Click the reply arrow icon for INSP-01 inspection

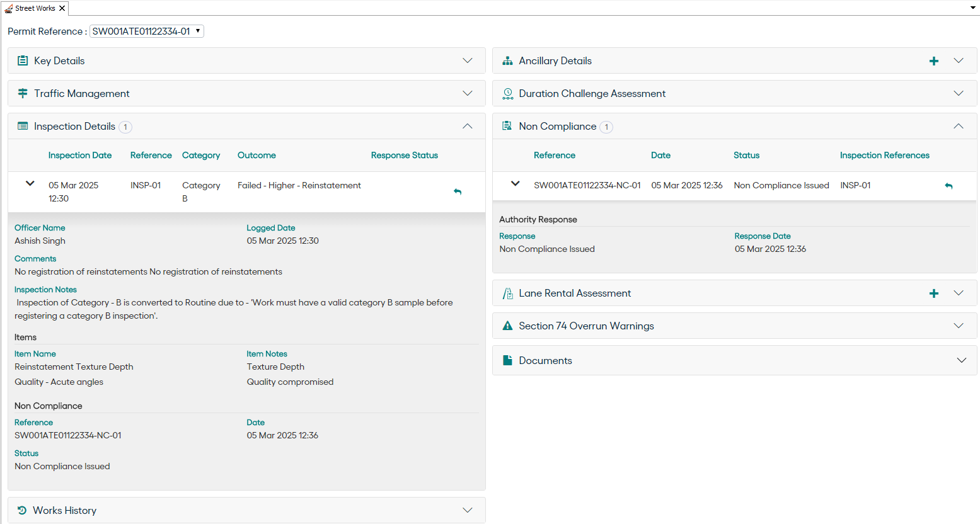[458, 191]
